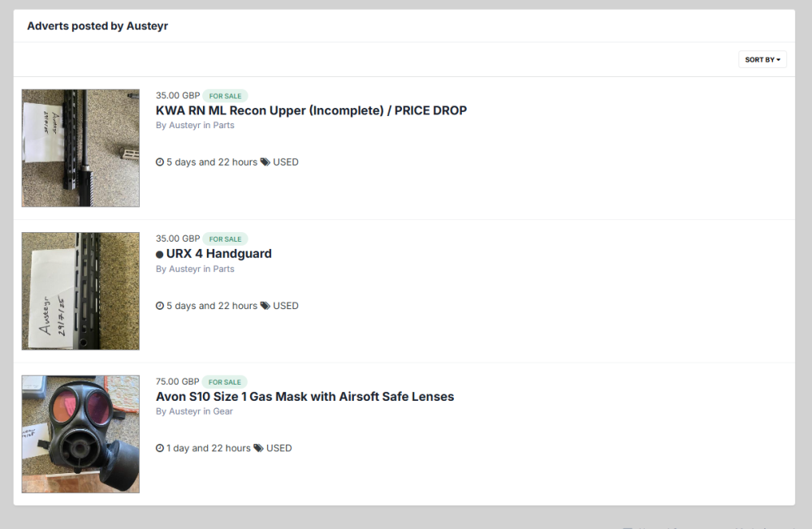
Task: Click the URX 4 Handguard thumbnail image
Action: coord(80,291)
